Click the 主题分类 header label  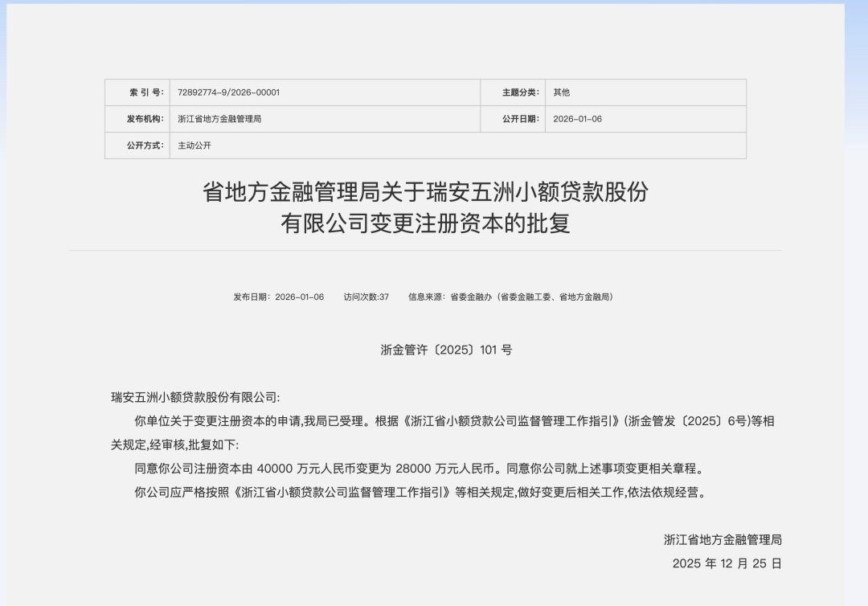[x=512, y=92]
